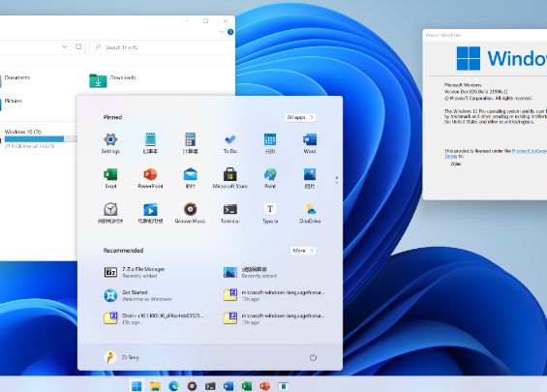Launch Terminal from the pinned apps
This screenshot has width=547, height=392.
pos(229,213)
